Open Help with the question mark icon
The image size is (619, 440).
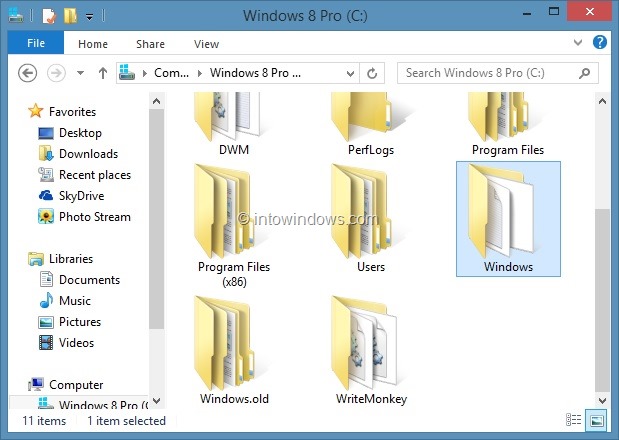tap(600, 42)
